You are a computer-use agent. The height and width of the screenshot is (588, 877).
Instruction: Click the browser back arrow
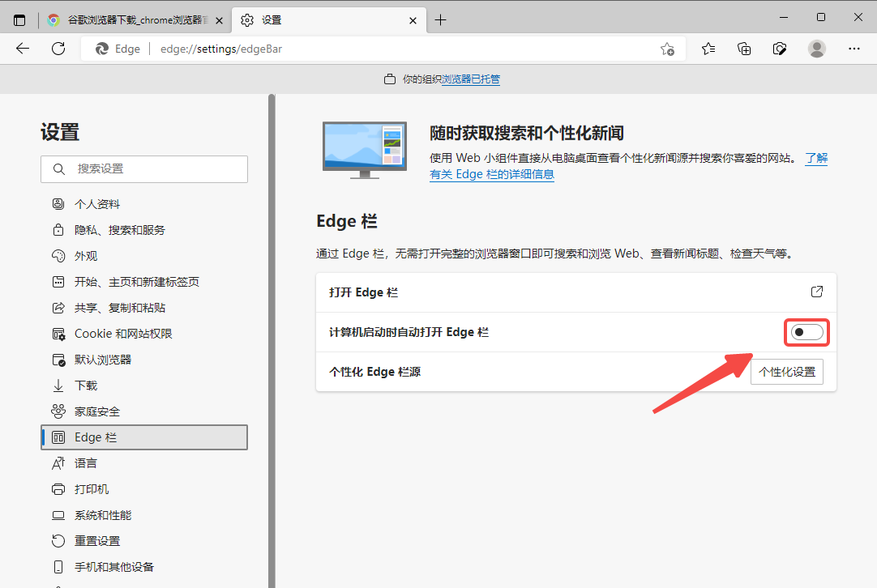23,49
